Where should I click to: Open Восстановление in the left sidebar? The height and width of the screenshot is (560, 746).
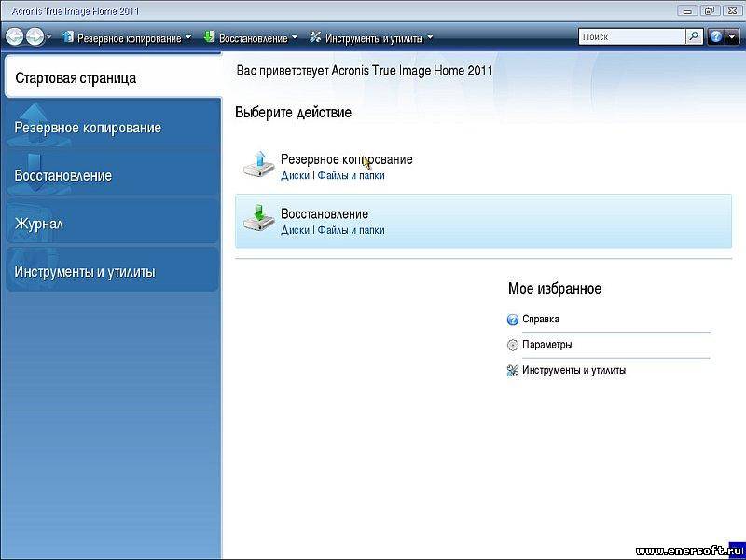pos(113,175)
